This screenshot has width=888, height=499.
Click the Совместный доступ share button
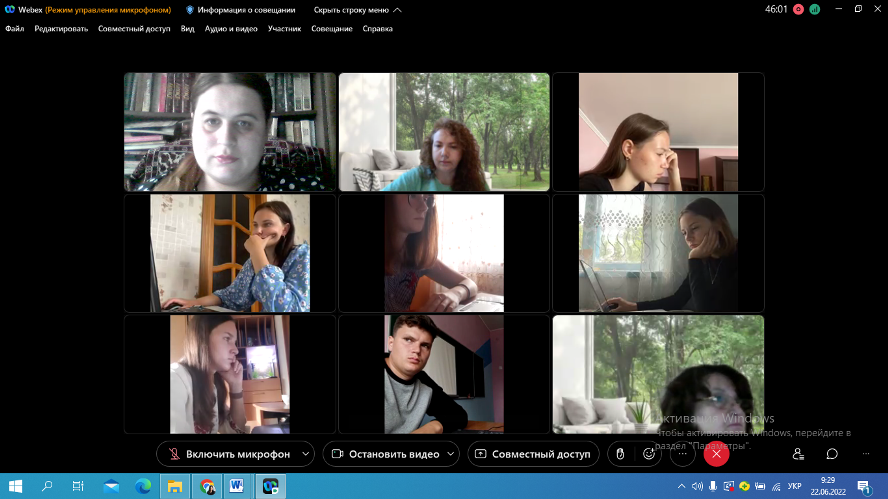coord(533,454)
